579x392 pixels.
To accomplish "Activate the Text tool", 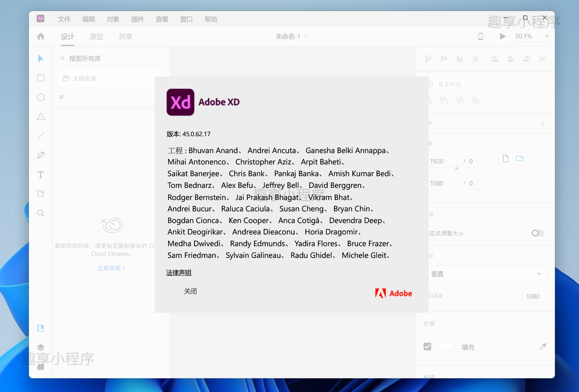I will pos(41,174).
